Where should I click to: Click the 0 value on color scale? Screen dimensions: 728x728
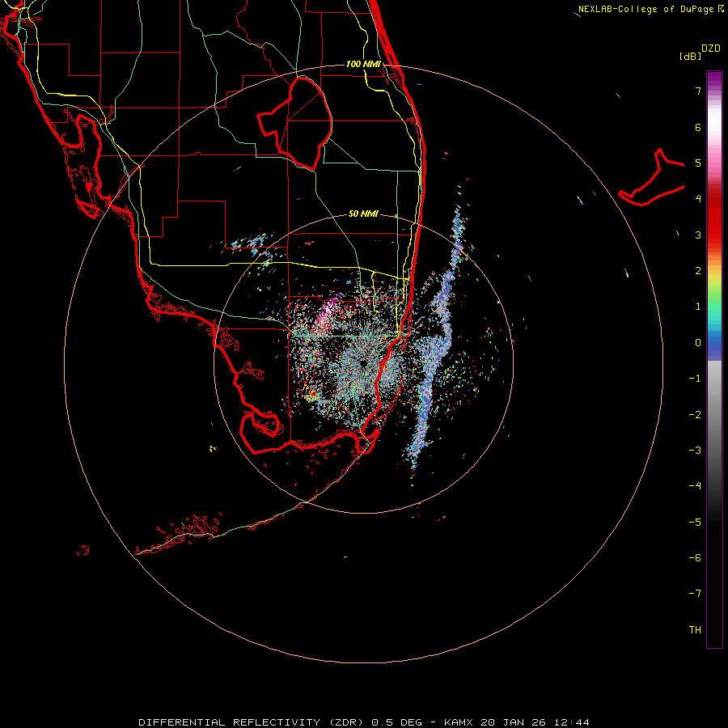pyautogui.click(x=698, y=343)
